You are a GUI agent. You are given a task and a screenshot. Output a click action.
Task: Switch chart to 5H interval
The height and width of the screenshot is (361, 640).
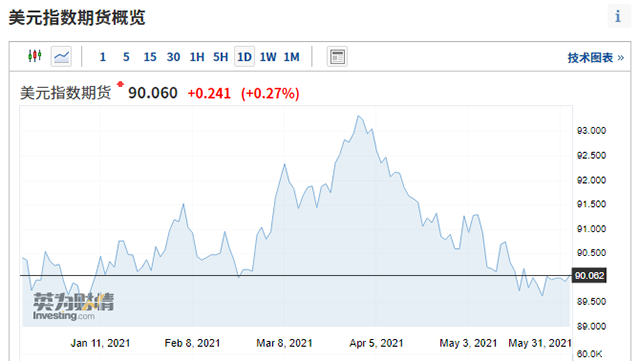[220, 57]
